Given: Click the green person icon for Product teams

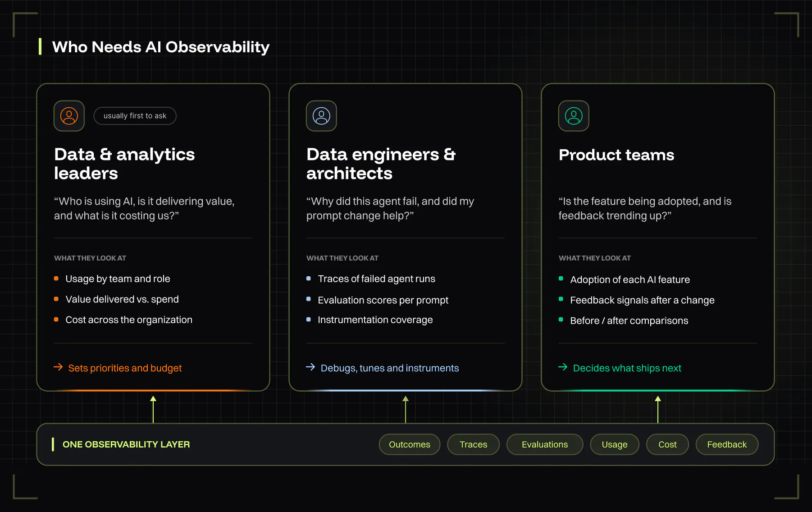Looking at the screenshot, I should tap(574, 116).
